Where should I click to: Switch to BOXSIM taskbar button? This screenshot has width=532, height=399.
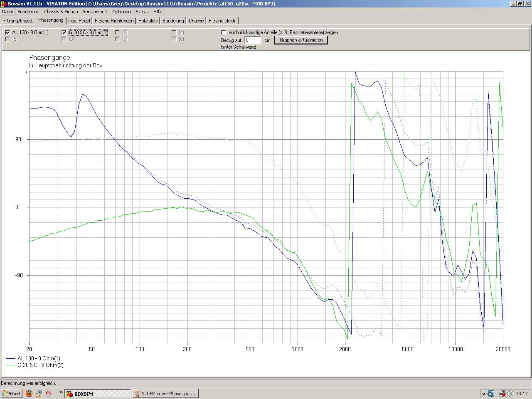pos(98,394)
